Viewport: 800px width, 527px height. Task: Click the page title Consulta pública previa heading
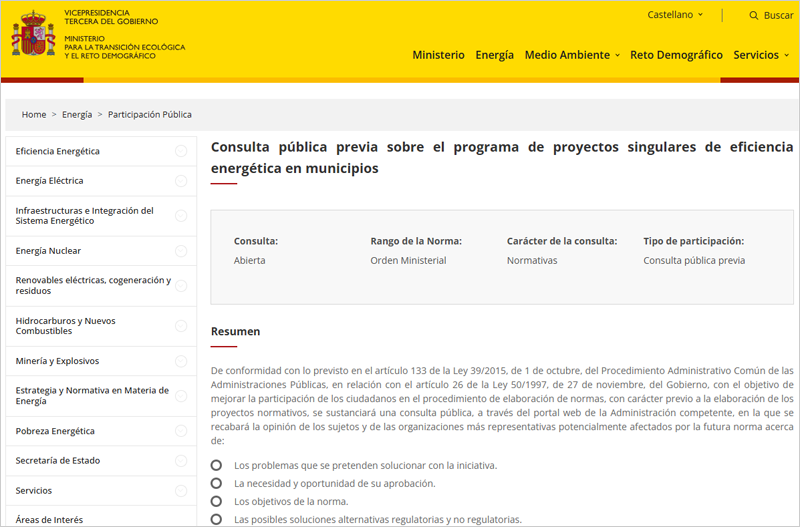coord(502,157)
